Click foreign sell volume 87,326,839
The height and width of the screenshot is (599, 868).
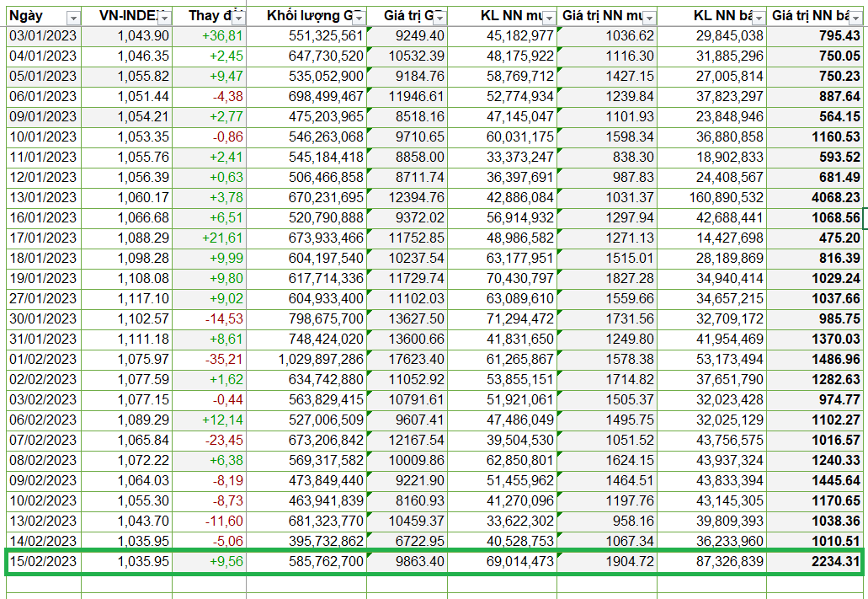712,562
